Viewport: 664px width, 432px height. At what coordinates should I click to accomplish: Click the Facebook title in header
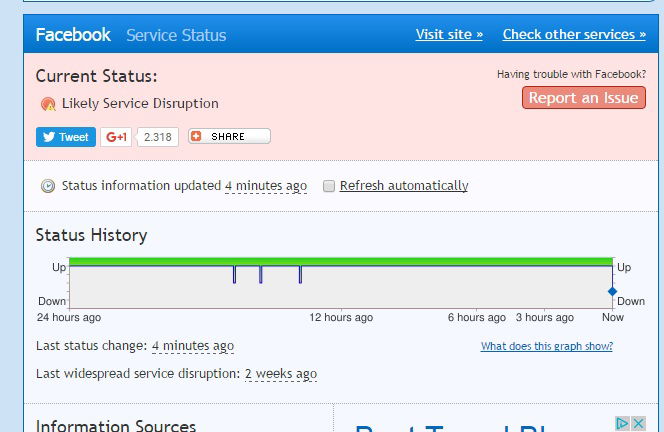(73, 35)
